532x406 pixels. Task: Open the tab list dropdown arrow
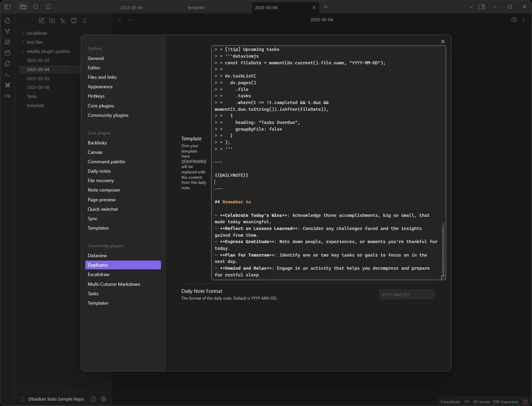point(471,7)
